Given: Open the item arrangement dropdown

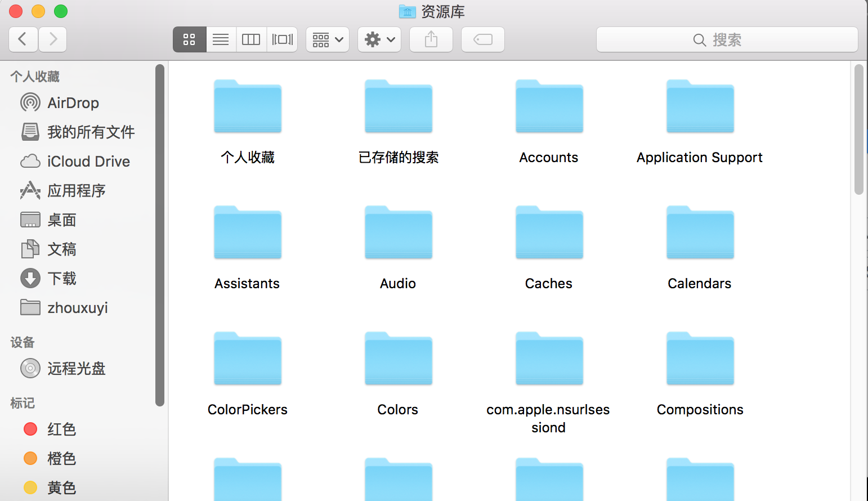Looking at the screenshot, I should point(327,39).
